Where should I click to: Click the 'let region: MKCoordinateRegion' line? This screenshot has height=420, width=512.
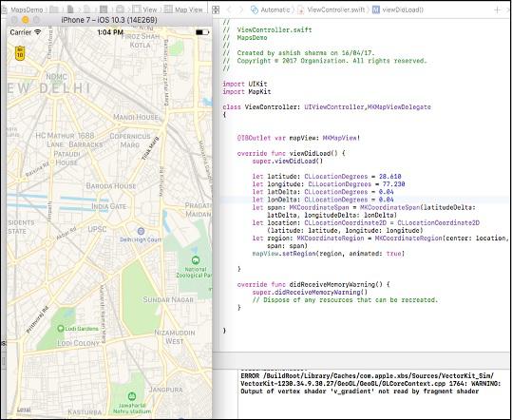380,239
